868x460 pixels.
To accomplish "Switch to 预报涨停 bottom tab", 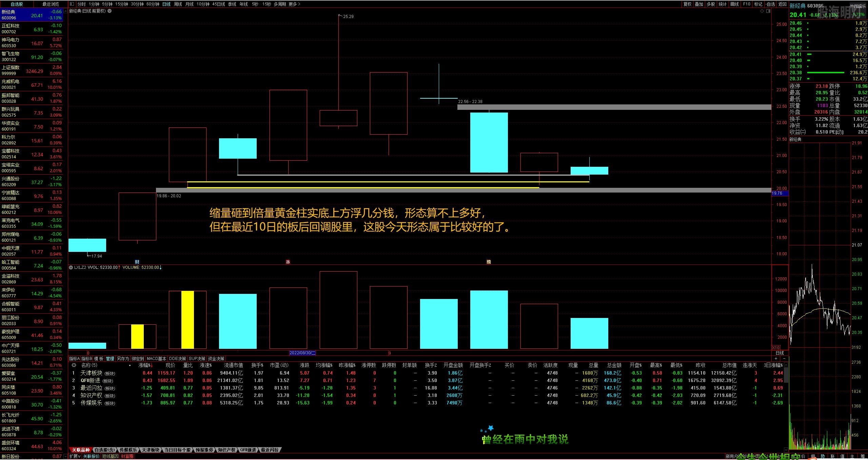I will pyautogui.click(x=204, y=450).
